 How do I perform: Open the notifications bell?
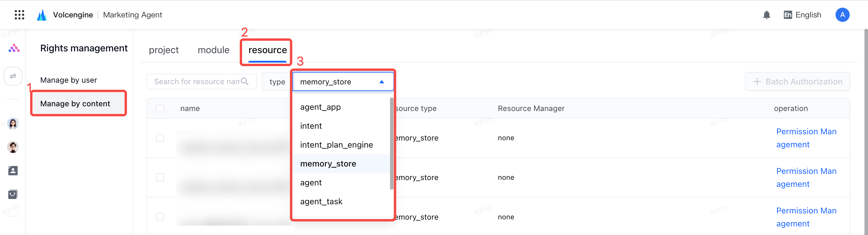pyautogui.click(x=766, y=15)
